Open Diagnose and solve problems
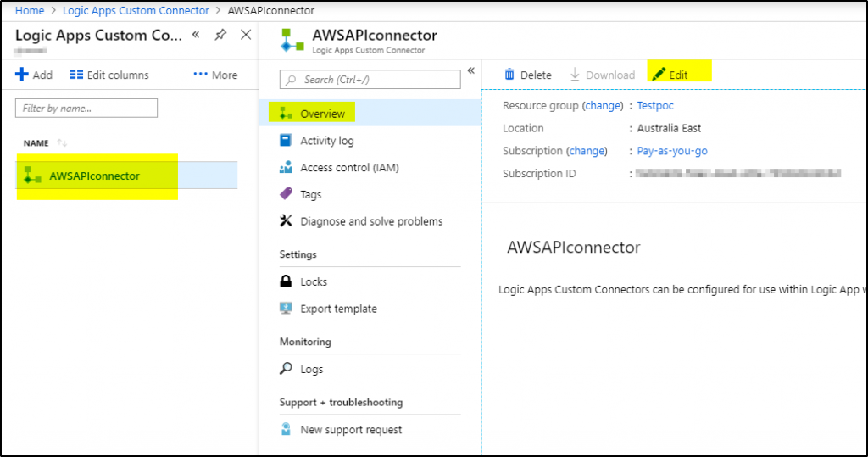This screenshot has width=868, height=457. tap(370, 221)
